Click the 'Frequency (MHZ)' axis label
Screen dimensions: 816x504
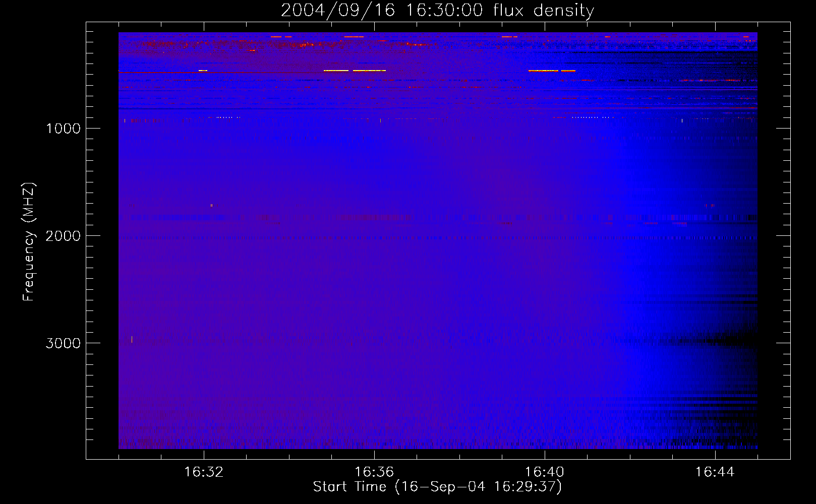tap(29, 242)
